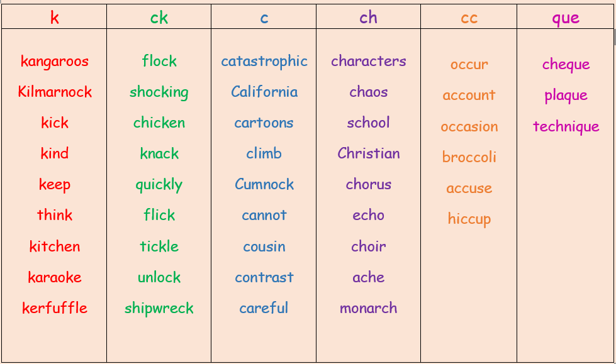The width and height of the screenshot is (616, 364).
Task: Click the blue 'c' column header
Action: [x=264, y=18]
